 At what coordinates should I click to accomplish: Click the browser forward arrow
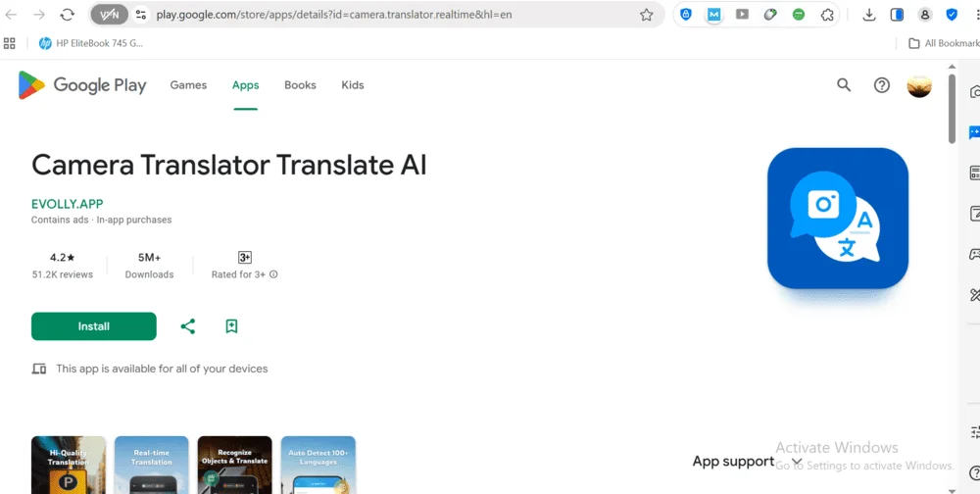(x=39, y=15)
